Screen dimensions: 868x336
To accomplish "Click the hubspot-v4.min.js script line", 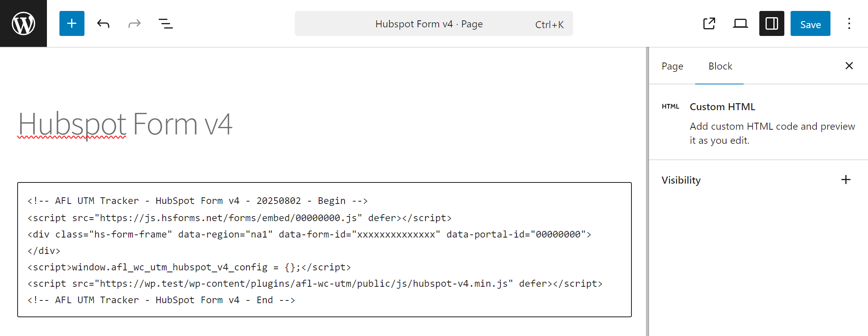I will tap(315, 284).
